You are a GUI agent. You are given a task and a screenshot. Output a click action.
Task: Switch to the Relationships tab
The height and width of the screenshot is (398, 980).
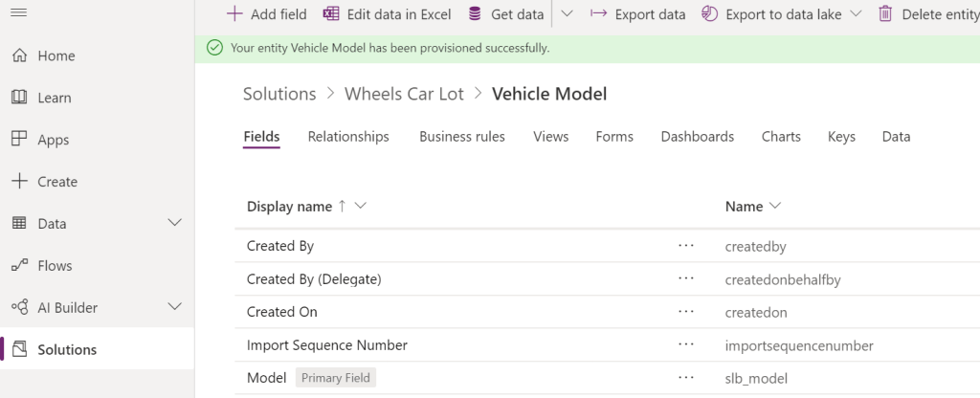(348, 137)
